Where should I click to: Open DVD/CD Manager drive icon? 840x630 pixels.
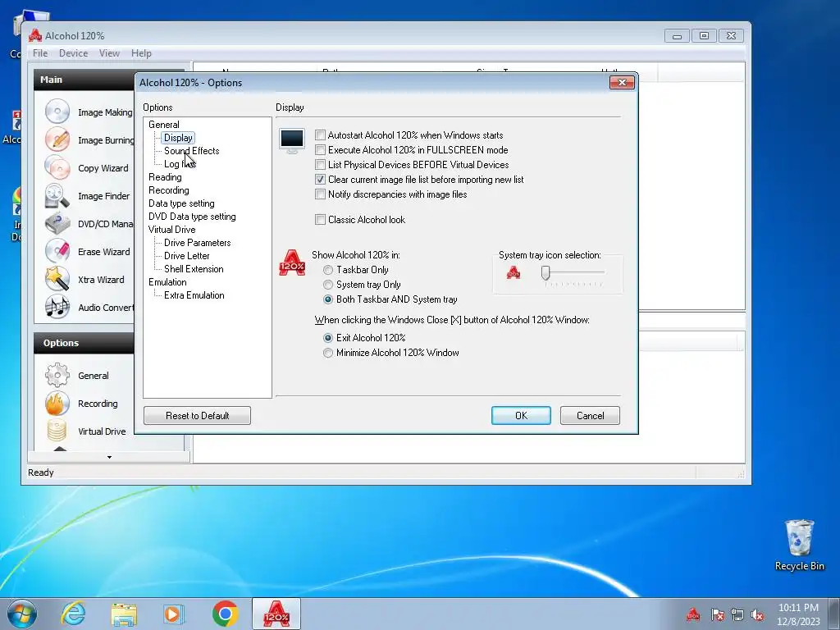pyautogui.click(x=57, y=224)
